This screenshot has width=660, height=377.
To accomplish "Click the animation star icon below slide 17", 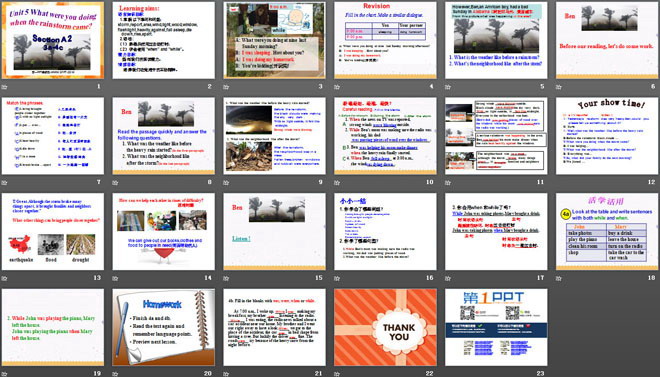I will [x=448, y=278].
